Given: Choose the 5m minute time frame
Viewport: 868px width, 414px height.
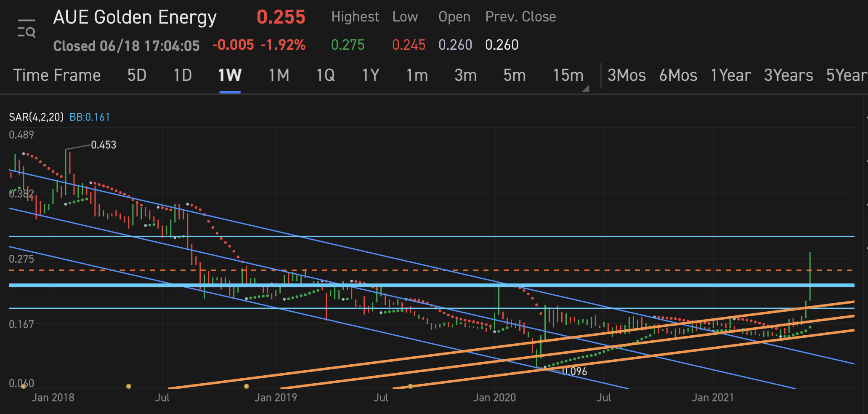Looking at the screenshot, I should [515, 75].
